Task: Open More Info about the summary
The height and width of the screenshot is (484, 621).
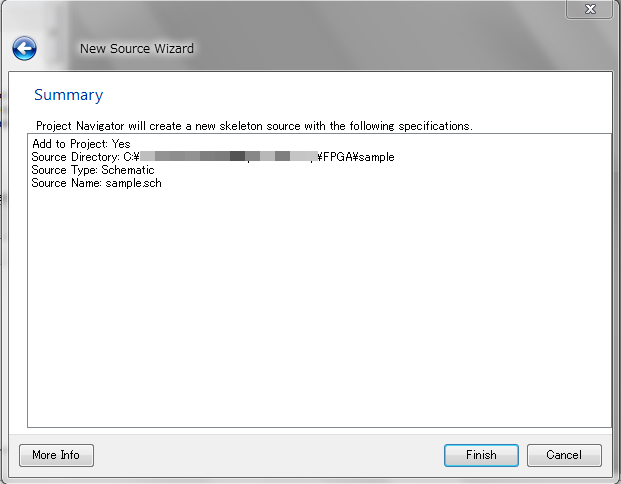Action: click(56, 455)
